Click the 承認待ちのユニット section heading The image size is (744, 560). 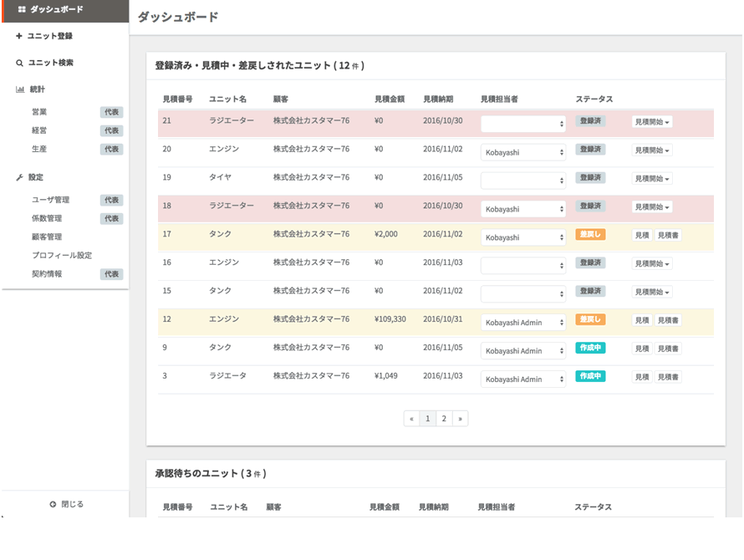point(211,473)
